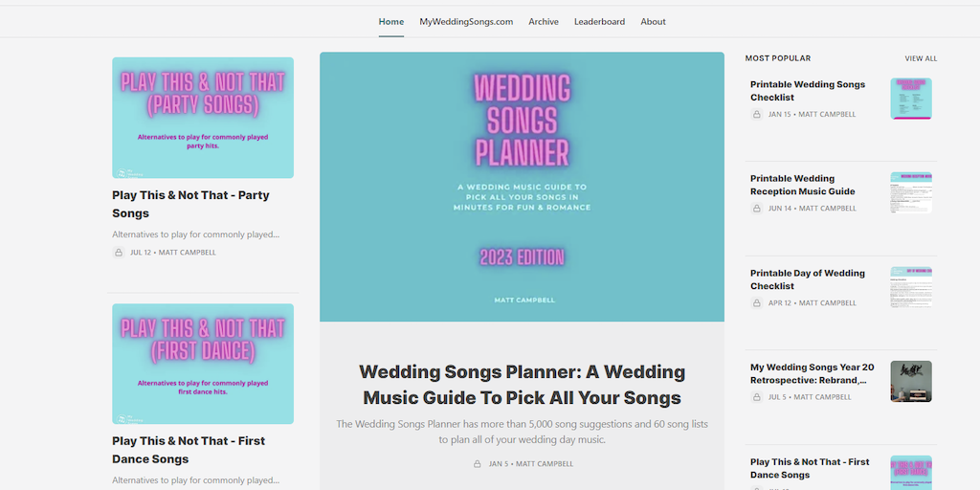Viewport: 980px width, 490px height.
Task: Click the First Dance post thumbnail in left column
Action: [x=203, y=364]
